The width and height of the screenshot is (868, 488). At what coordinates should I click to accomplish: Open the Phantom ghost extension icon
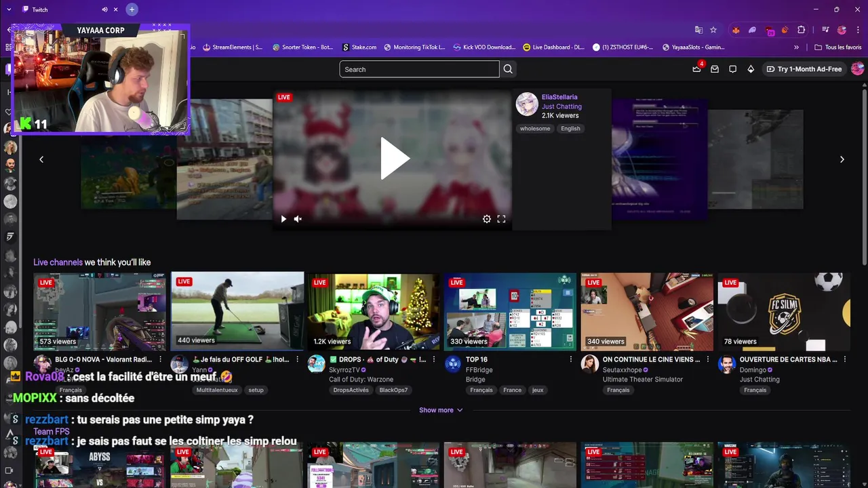coord(753,30)
